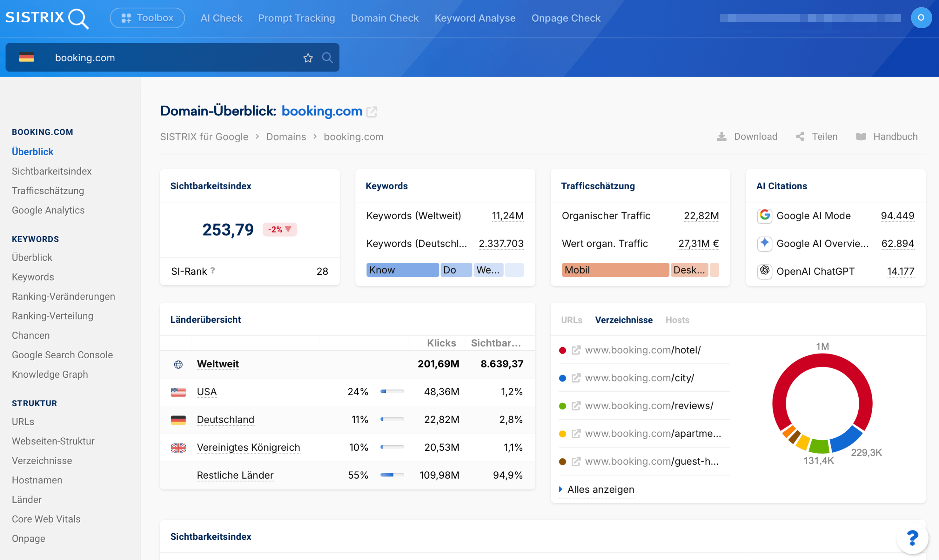
Task: Open external link icon for /guest-h... directory
Action: click(576, 461)
